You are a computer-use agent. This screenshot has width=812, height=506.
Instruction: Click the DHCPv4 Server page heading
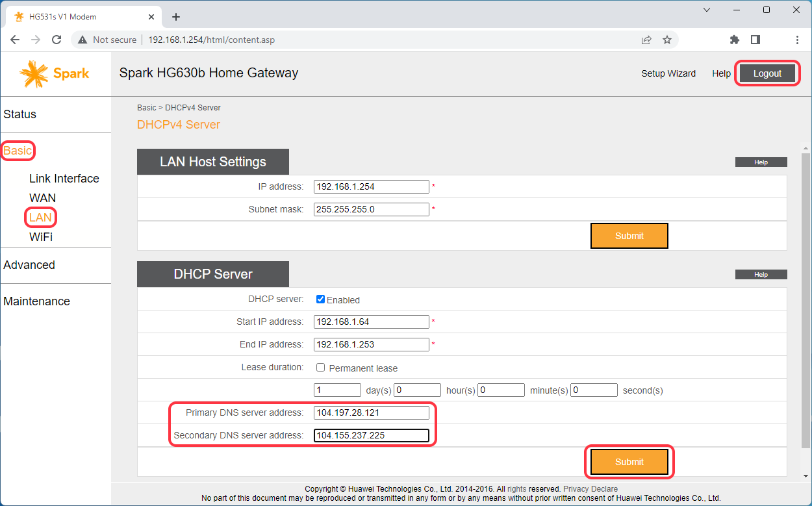179,125
